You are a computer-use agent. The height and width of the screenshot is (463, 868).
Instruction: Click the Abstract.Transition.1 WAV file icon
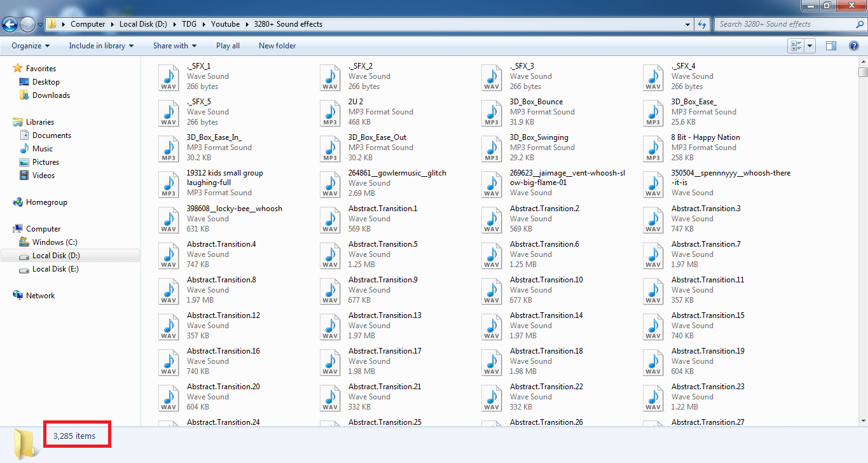point(331,219)
